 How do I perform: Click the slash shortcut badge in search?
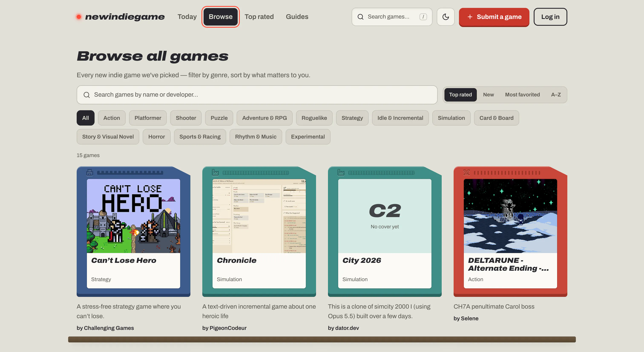tap(423, 17)
